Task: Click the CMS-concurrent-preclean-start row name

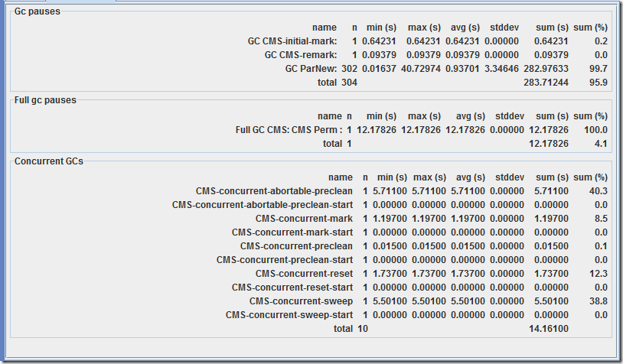Action: point(285,259)
